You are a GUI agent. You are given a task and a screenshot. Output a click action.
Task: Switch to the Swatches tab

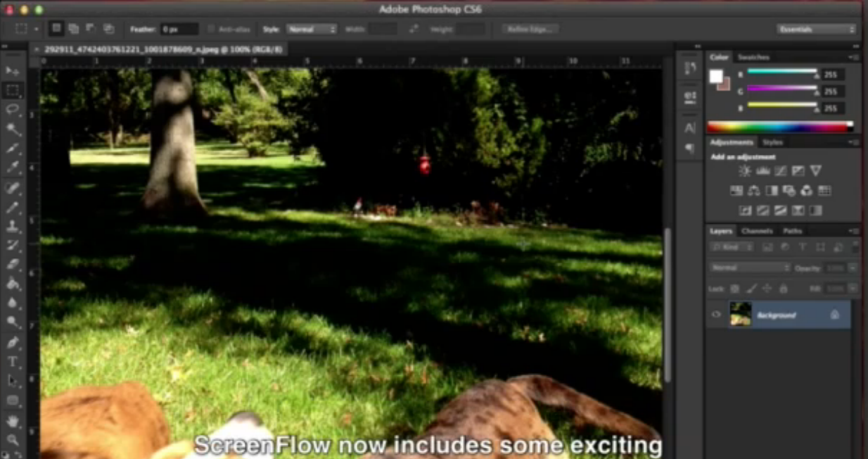pyautogui.click(x=753, y=57)
